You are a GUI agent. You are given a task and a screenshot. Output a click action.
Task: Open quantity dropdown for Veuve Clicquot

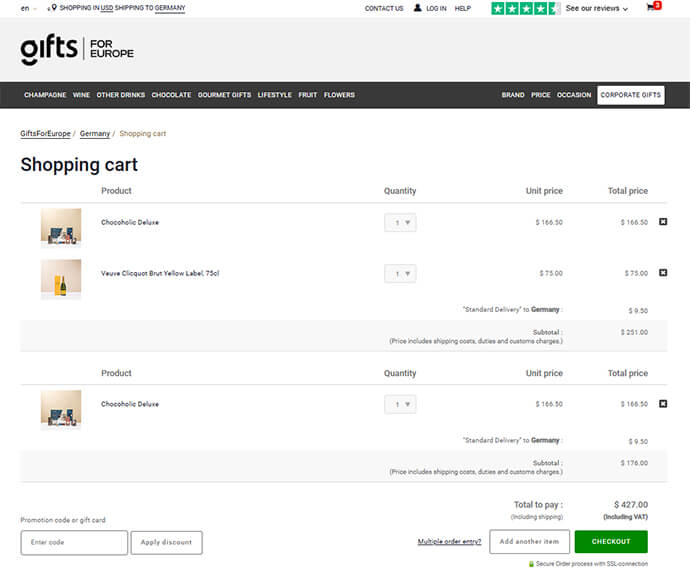(x=400, y=273)
